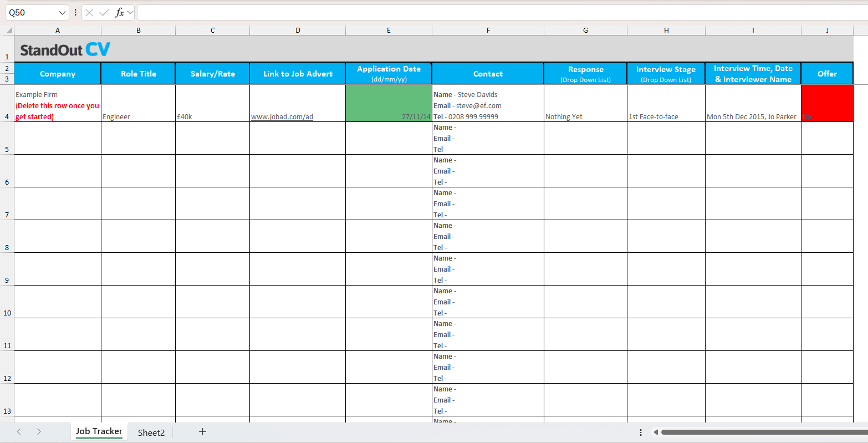
Task: Click the Cancel (X) icon in the formula bar
Action: tap(88, 12)
